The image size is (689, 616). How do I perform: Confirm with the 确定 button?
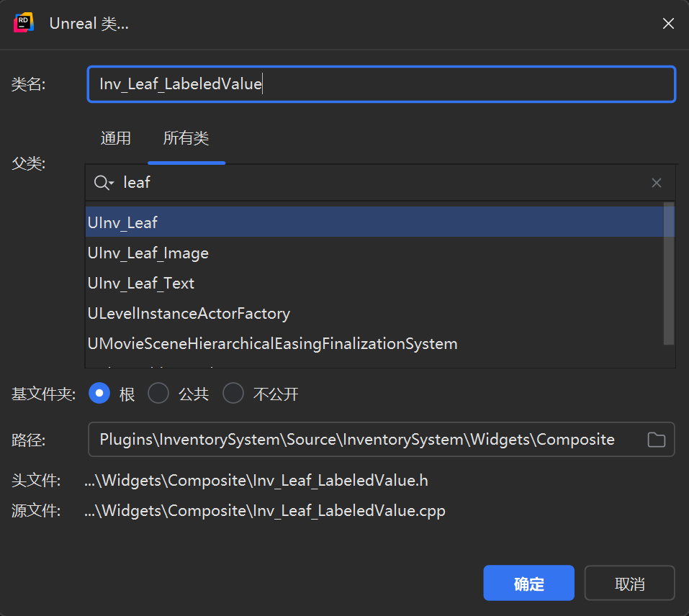point(528,583)
